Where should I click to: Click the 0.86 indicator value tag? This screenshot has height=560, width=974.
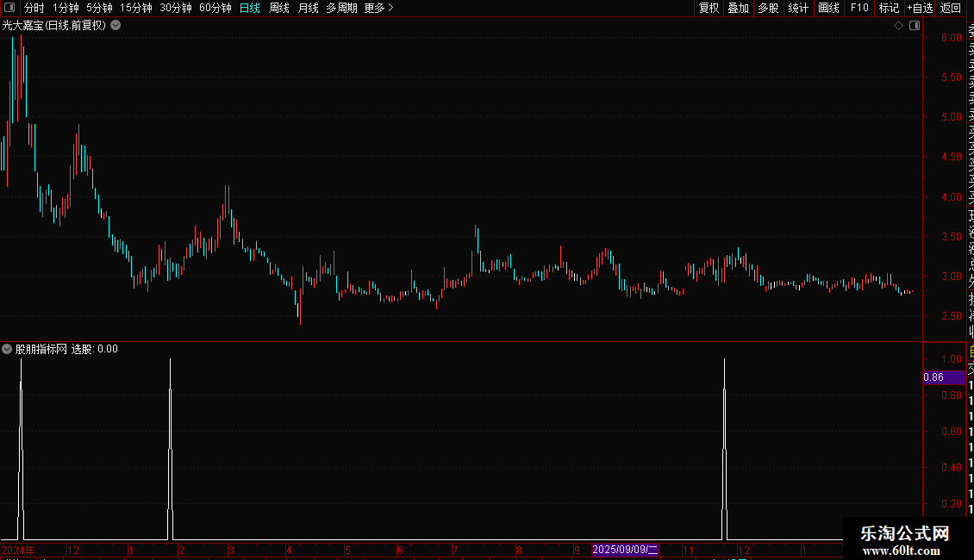[944, 377]
